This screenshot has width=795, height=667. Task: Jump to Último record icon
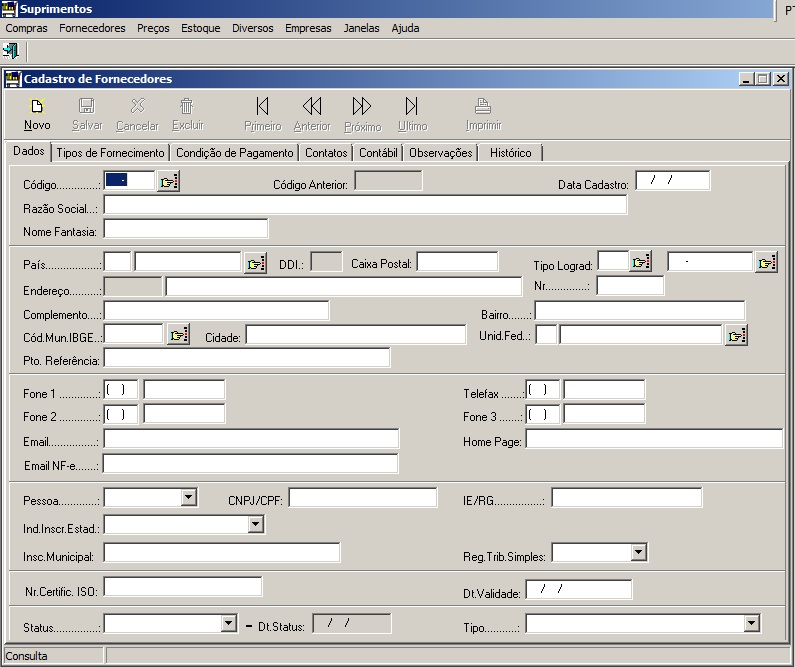pyautogui.click(x=411, y=114)
